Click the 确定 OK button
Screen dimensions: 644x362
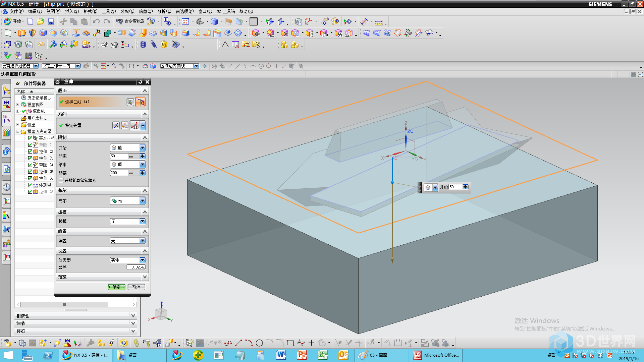tap(116, 287)
